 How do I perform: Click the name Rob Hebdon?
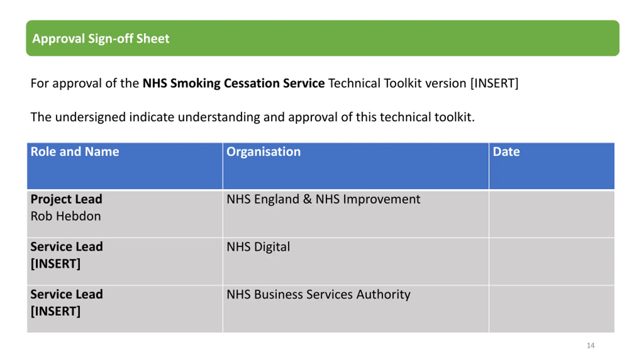point(66,216)
